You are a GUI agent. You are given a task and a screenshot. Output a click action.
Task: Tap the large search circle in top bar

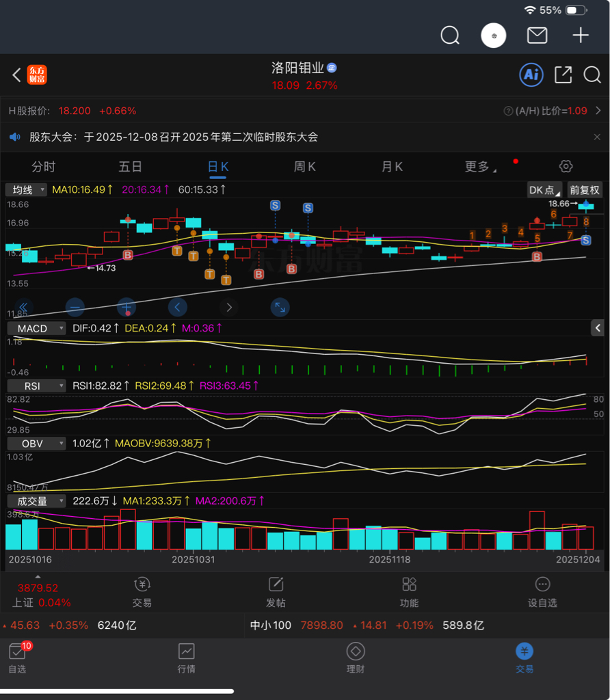[x=450, y=36]
